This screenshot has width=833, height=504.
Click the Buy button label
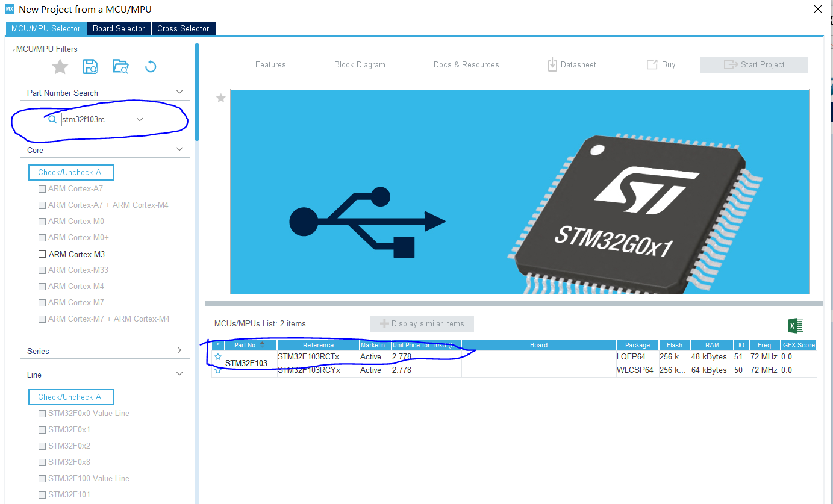(669, 64)
